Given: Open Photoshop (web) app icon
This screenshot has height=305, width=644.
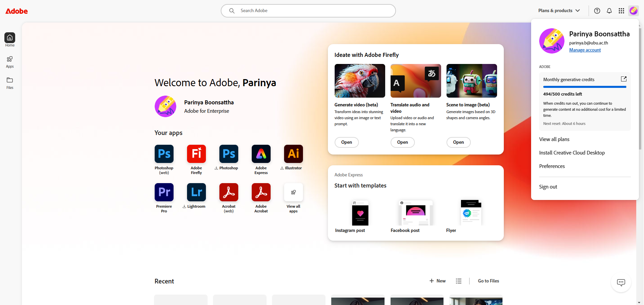Looking at the screenshot, I should coord(164,154).
